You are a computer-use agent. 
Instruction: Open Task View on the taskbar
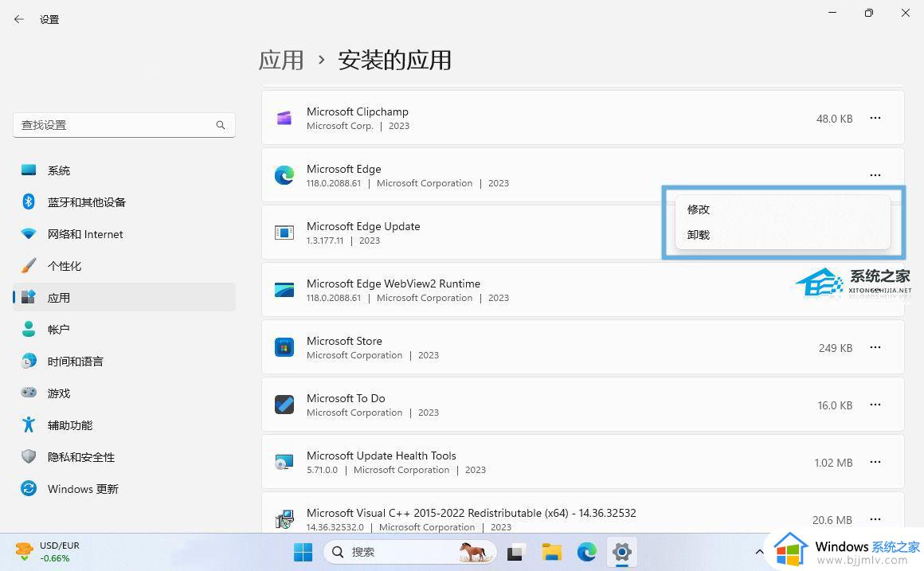pos(515,552)
